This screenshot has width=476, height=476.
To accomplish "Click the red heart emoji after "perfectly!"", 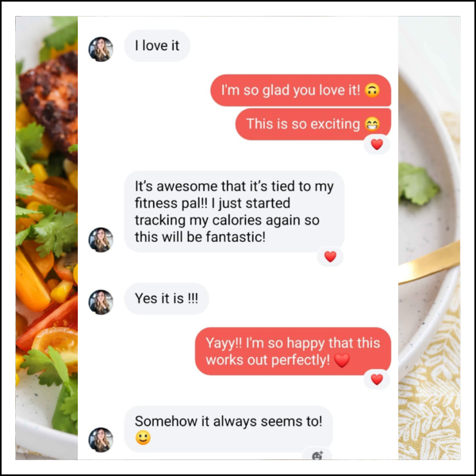I will click(x=342, y=360).
